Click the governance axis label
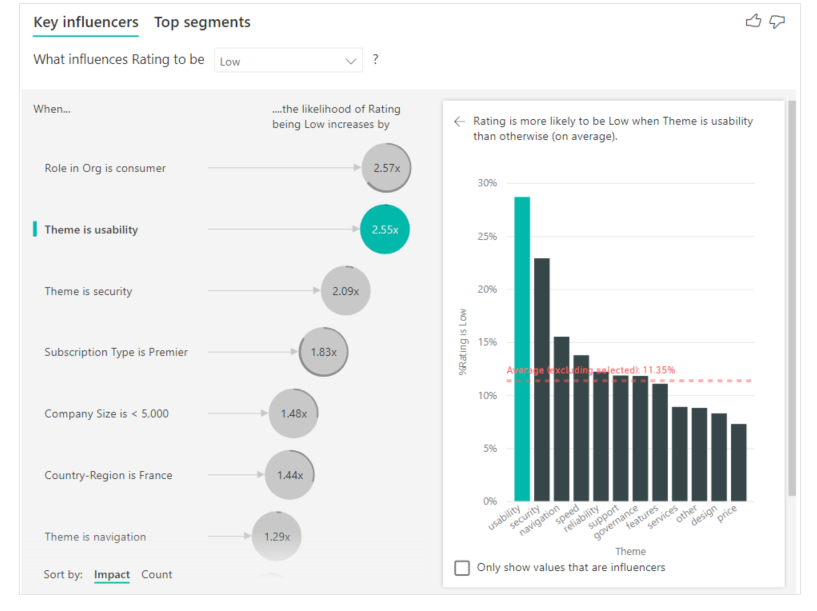The height and width of the screenshot is (611, 817). coord(616,522)
